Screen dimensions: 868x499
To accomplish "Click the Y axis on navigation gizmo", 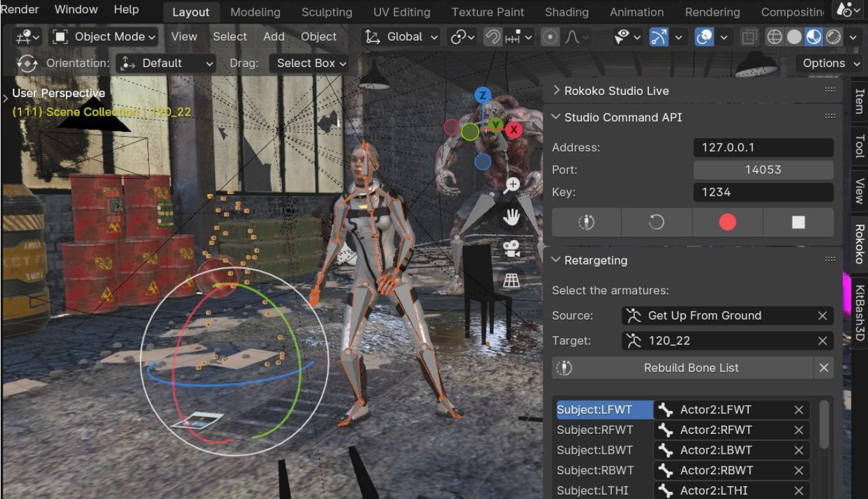I will click(x=496, y=124).
